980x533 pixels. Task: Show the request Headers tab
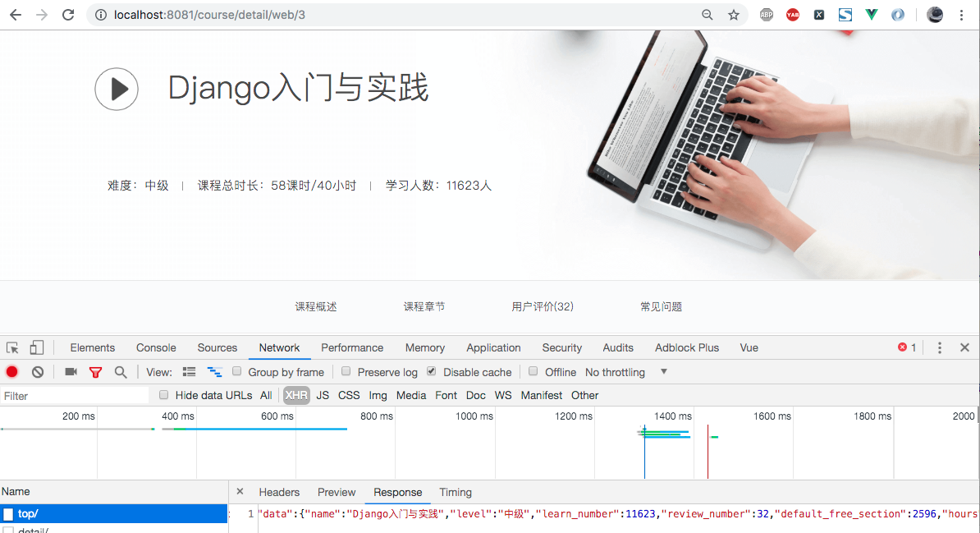[x=279, y=492]
